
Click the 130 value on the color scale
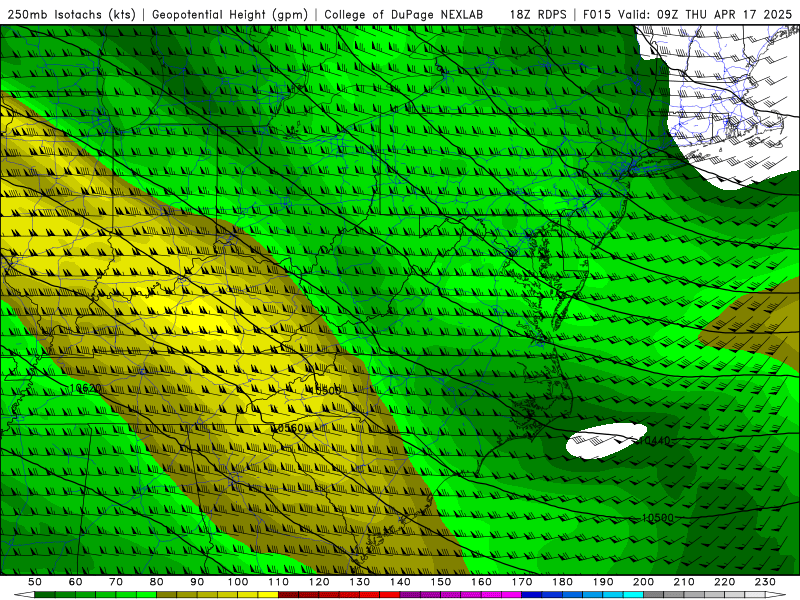pyautogui.click(x=359, y=582)
